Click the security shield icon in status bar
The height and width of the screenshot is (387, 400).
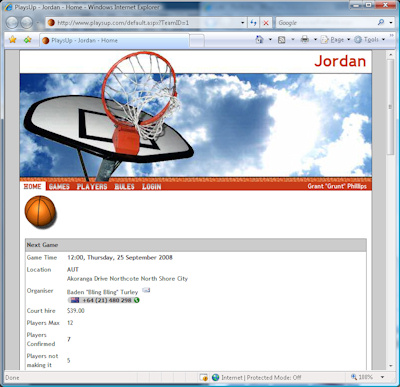[x=204, y=377]
